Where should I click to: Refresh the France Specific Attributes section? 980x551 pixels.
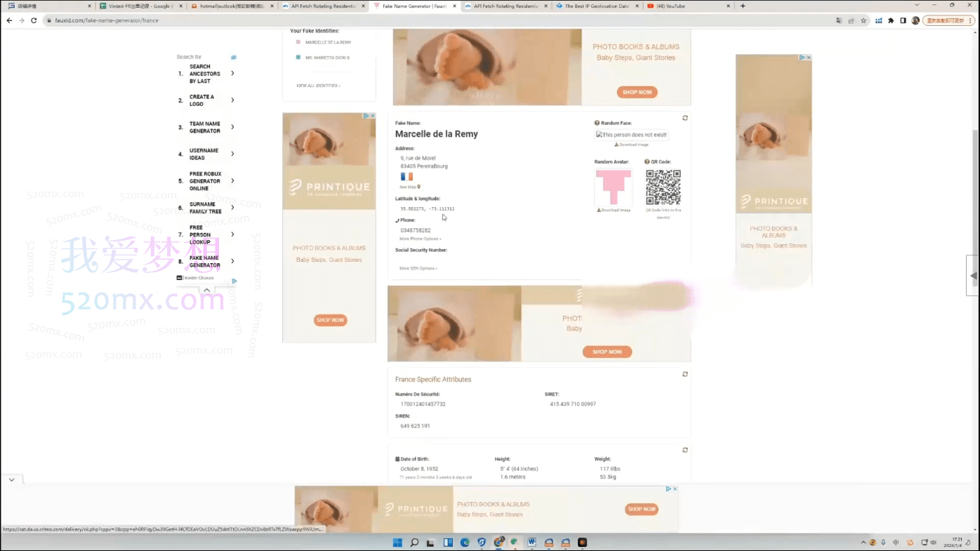[685, 374]
